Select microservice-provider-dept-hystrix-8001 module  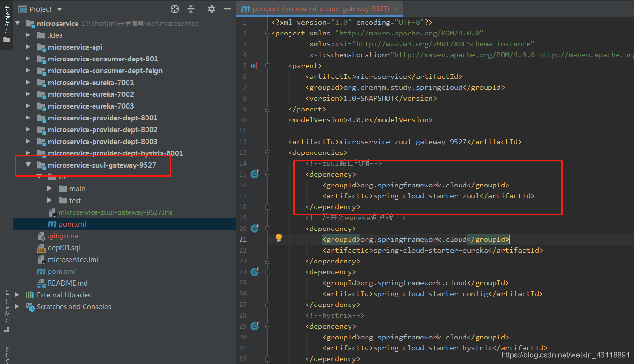(x=115, y=153)
